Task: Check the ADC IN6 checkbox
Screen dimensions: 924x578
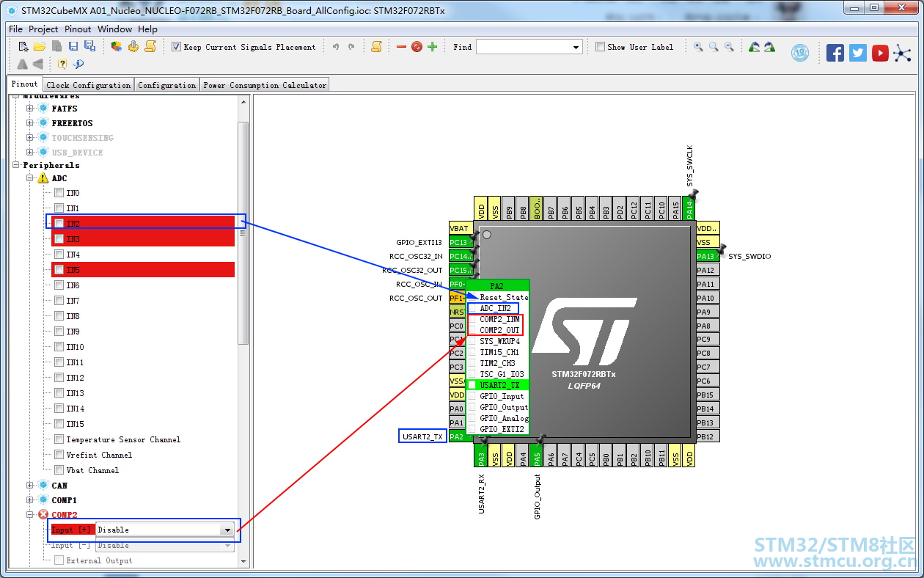Action: [59, 285]
